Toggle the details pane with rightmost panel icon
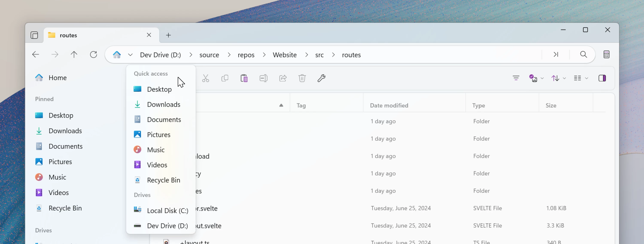 tap(603, 78)
